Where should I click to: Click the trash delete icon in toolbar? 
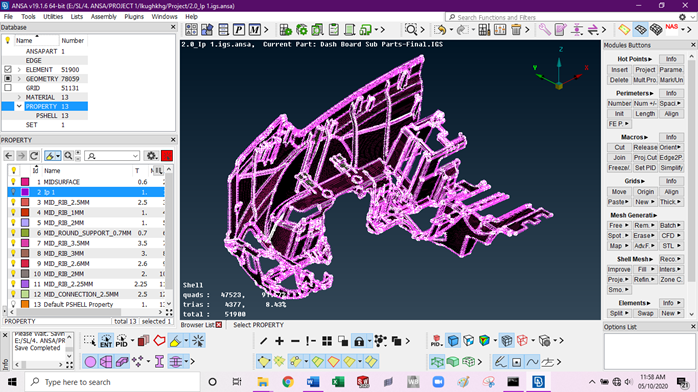point(516,30)
